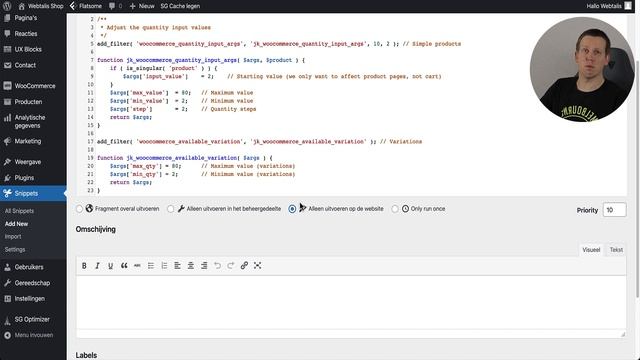Viewport: 640px width, 360px height.
Task: Switch to Tekst editor tab
Action: [x=616, y=249]
